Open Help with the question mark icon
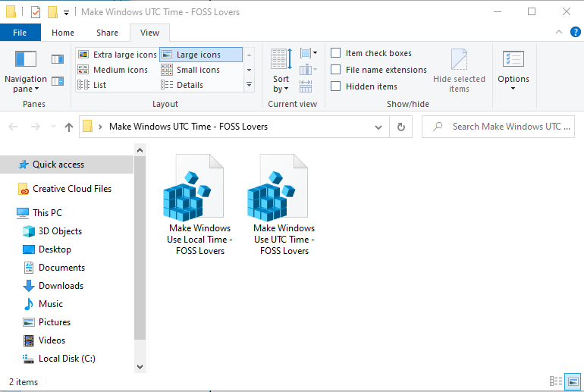Screen dimensions: 584x392 [x=575, y=32]
